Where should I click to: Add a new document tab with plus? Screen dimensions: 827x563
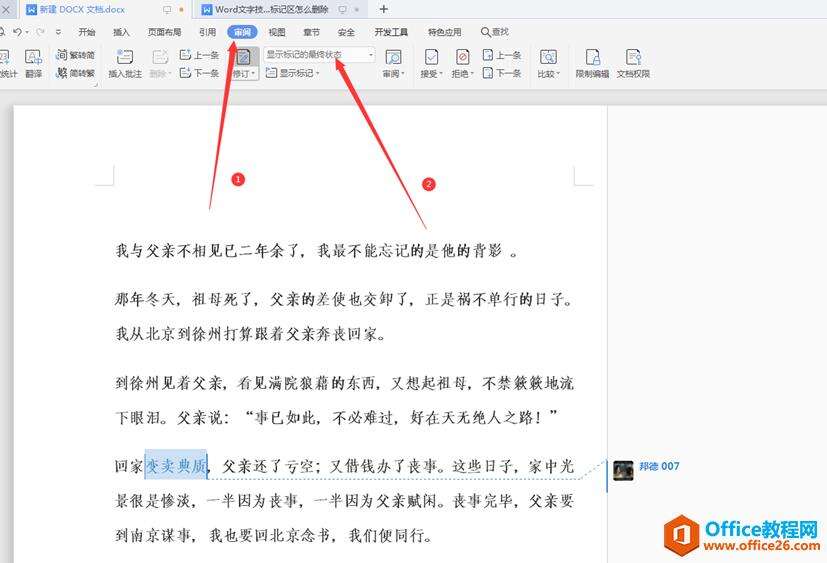(x=384, y=9)
